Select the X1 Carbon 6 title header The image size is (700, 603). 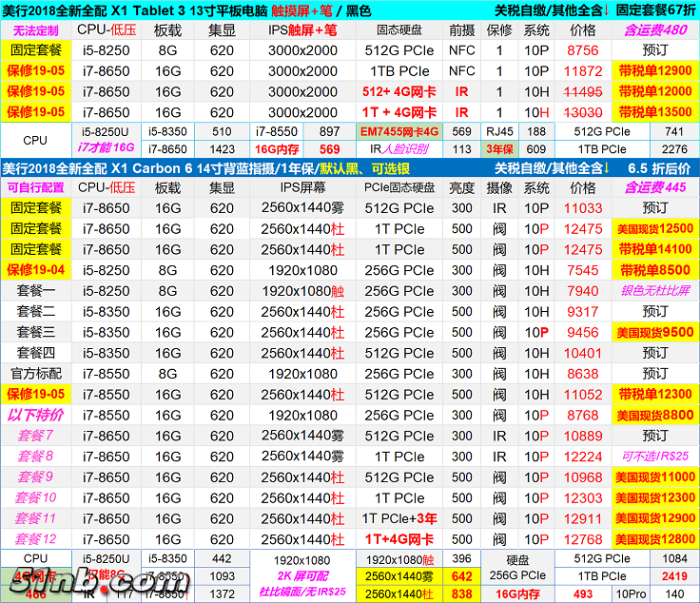(190, 167)
